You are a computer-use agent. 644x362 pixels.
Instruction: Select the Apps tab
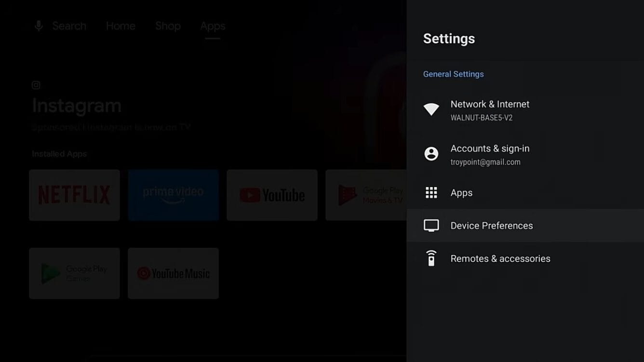coord(213,26)
